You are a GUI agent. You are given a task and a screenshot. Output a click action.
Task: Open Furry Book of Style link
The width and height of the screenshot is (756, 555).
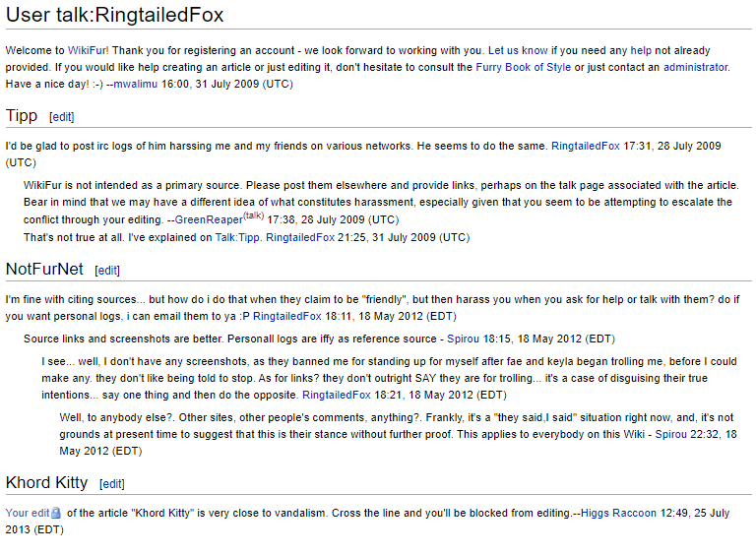(x=523, y=67)
